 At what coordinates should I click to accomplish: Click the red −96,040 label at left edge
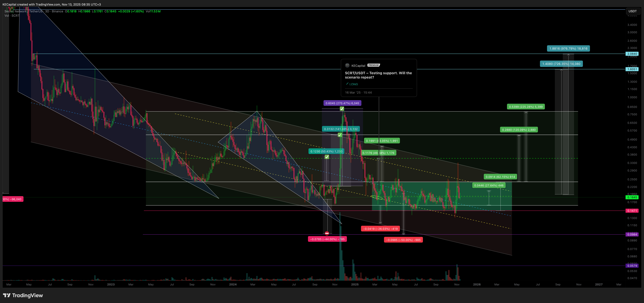tap(13, 199)
